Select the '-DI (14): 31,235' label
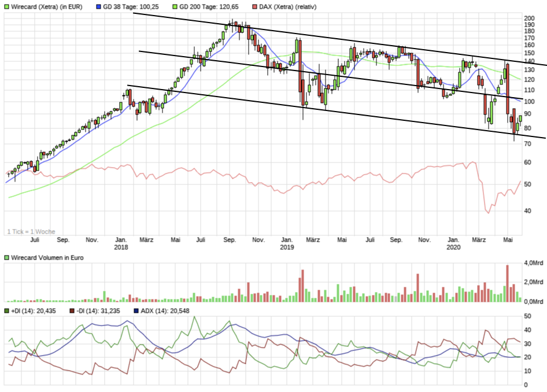 (x=98, y=310)
